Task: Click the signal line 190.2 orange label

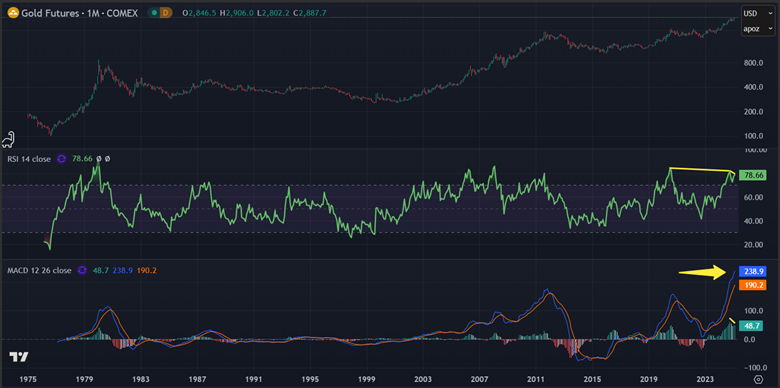Action: point(753,285)
